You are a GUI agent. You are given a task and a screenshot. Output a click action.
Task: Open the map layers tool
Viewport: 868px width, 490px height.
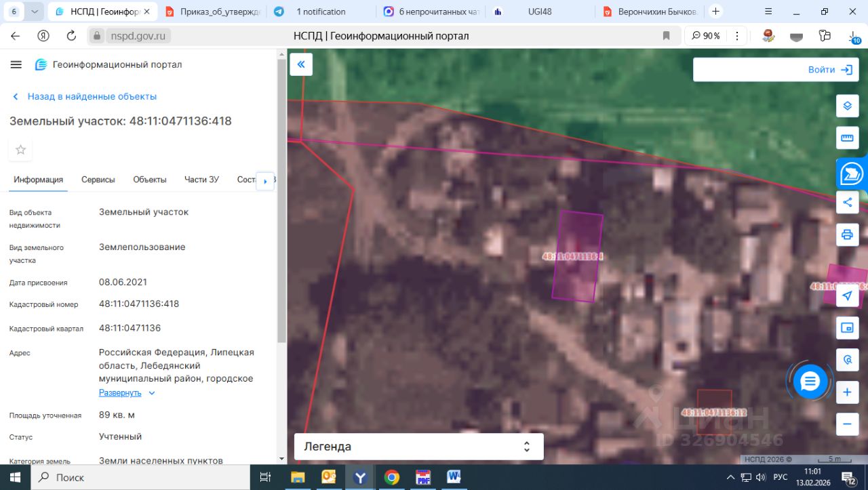pyautogui.click(x=847, y=106)
